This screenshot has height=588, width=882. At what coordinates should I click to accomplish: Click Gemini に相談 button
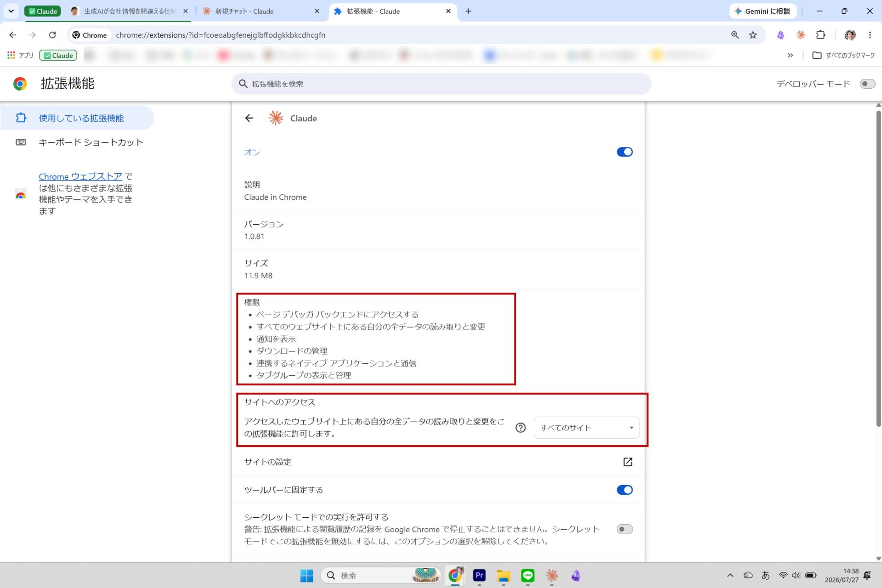[763, 11]
